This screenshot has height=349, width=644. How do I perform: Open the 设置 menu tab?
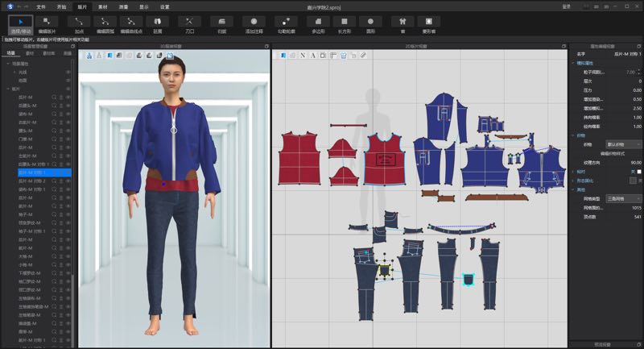coord(164,7)
